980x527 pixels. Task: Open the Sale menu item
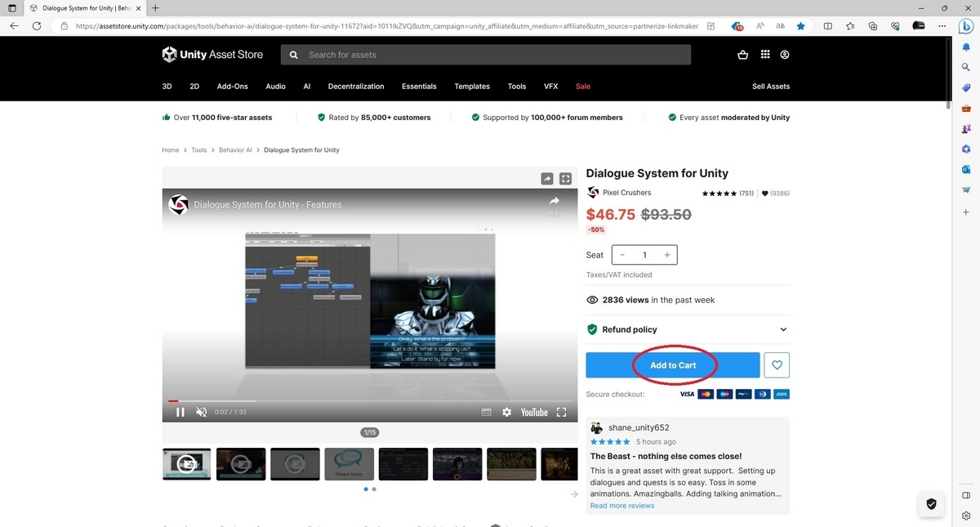(x=583, y=87)
